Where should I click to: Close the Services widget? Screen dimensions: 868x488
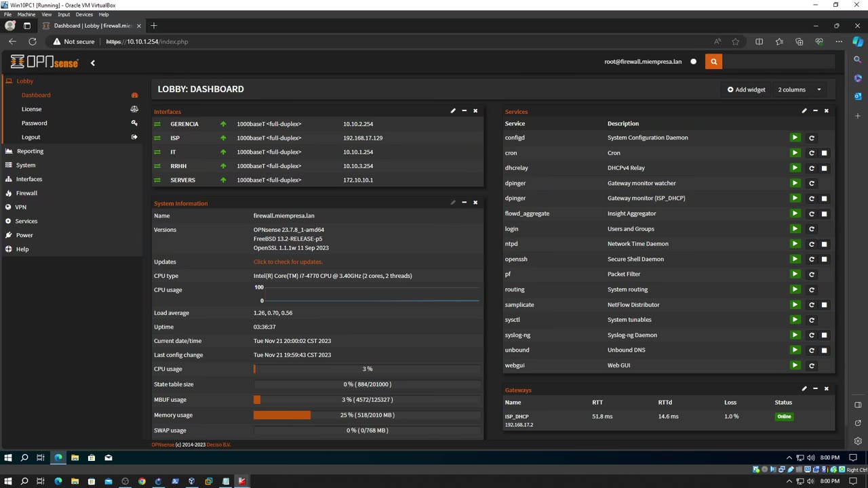point(827,110)
